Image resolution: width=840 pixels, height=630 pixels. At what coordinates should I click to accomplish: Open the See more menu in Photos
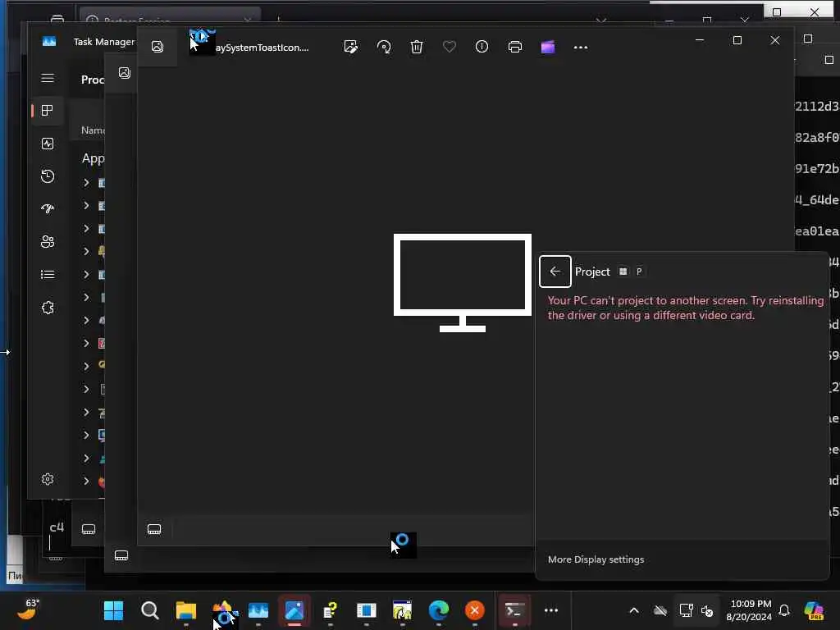[580, 47]
